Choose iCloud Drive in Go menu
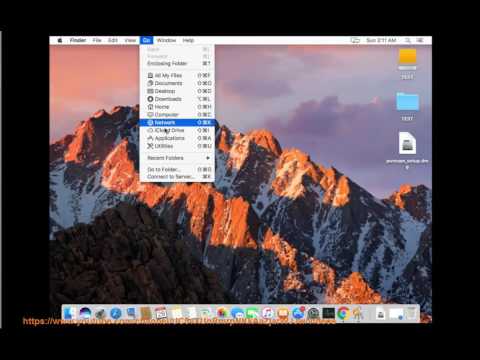480x360 pixels. click(177, 130)
